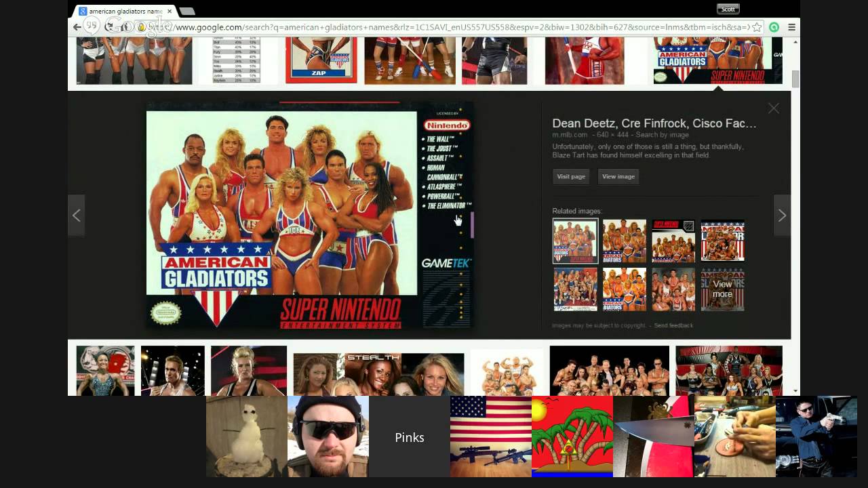Select the American flag rifle participant
The image size is (868, 488).
point(491,436)
